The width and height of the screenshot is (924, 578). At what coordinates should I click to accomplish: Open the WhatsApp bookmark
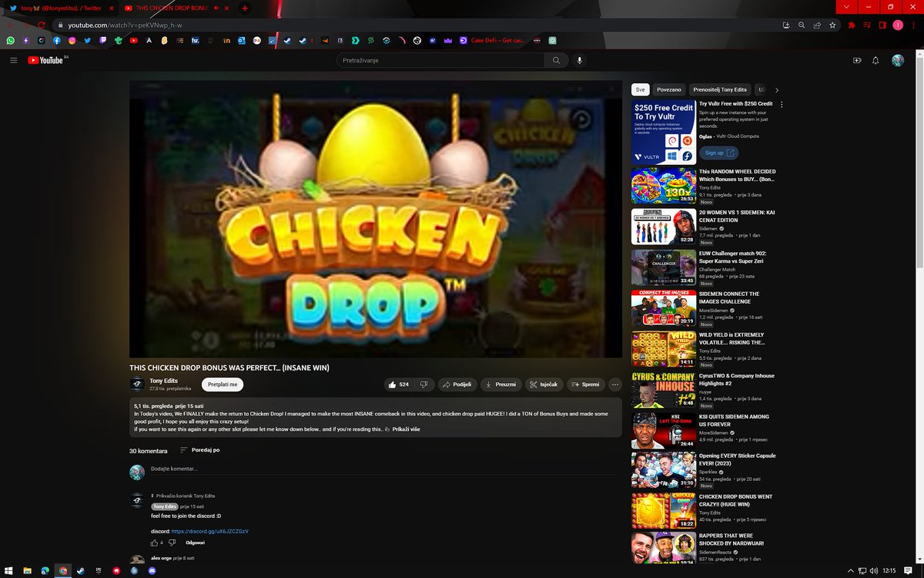11,40
